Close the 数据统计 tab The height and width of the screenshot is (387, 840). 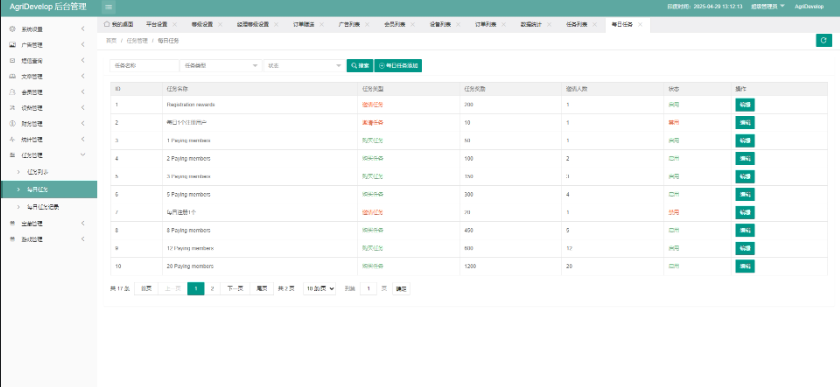click(x=549, y=25)
